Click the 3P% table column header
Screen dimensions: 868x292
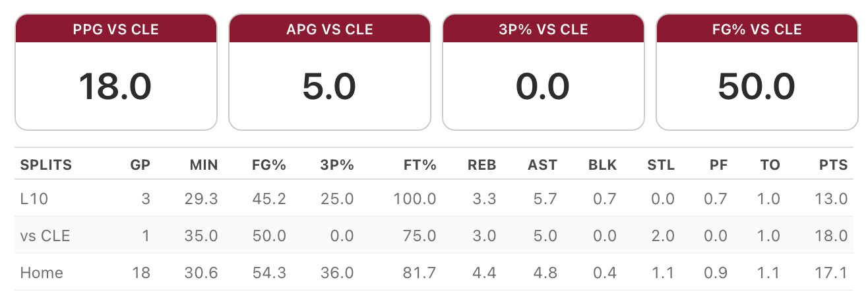point(336,165)
